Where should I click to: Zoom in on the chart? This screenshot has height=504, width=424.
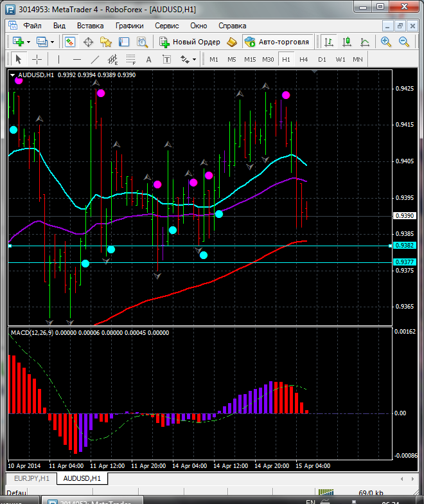386,42
